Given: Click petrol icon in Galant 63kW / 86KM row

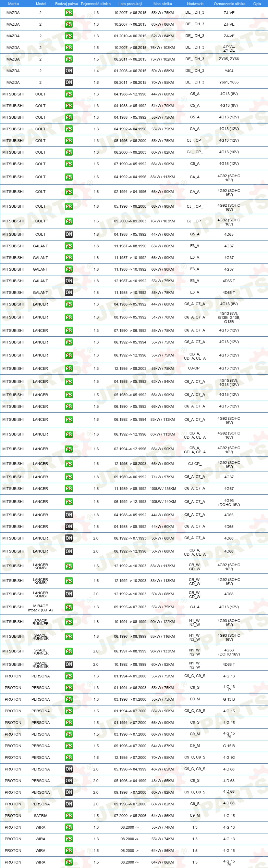Looking at the screenshot, I should point(69,246).
